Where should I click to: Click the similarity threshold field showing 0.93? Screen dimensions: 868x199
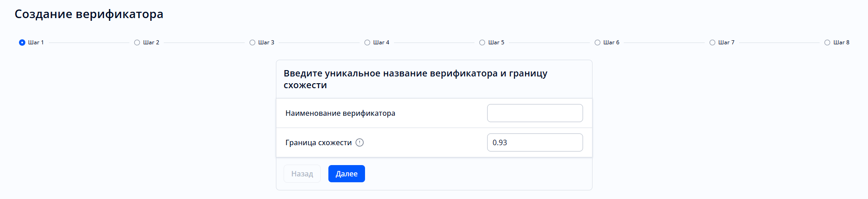point(535,142)
